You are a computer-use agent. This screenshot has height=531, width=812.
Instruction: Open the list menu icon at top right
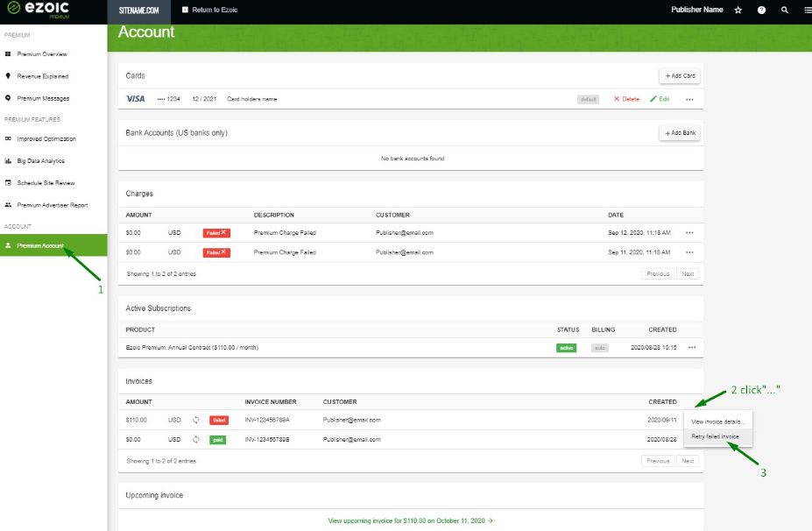(x=807, y=10)
